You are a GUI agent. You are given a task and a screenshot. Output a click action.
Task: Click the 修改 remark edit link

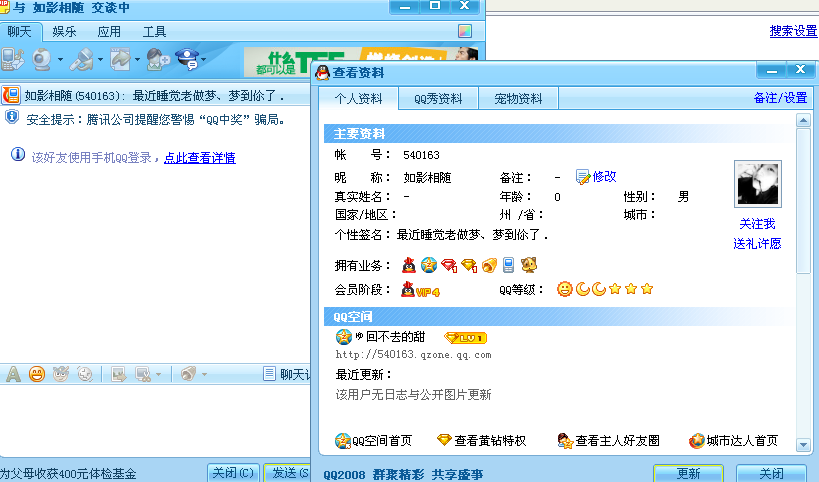596,177
